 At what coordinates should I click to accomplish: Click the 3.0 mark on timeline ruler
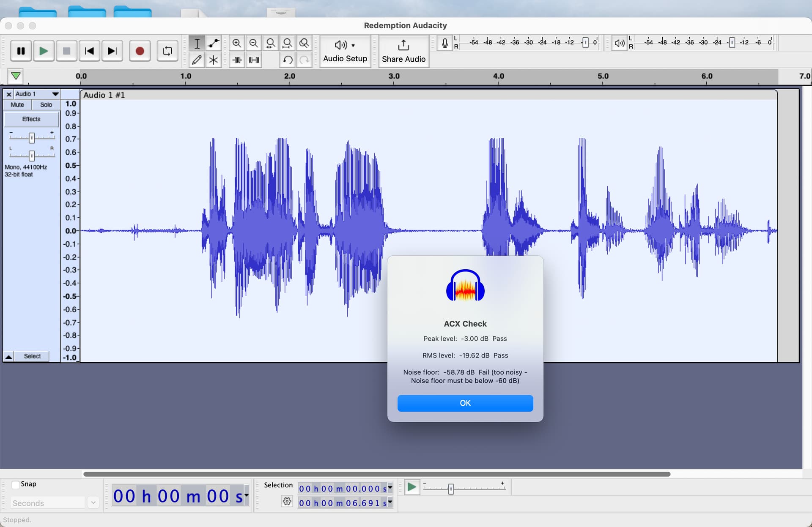coord(394,76)
